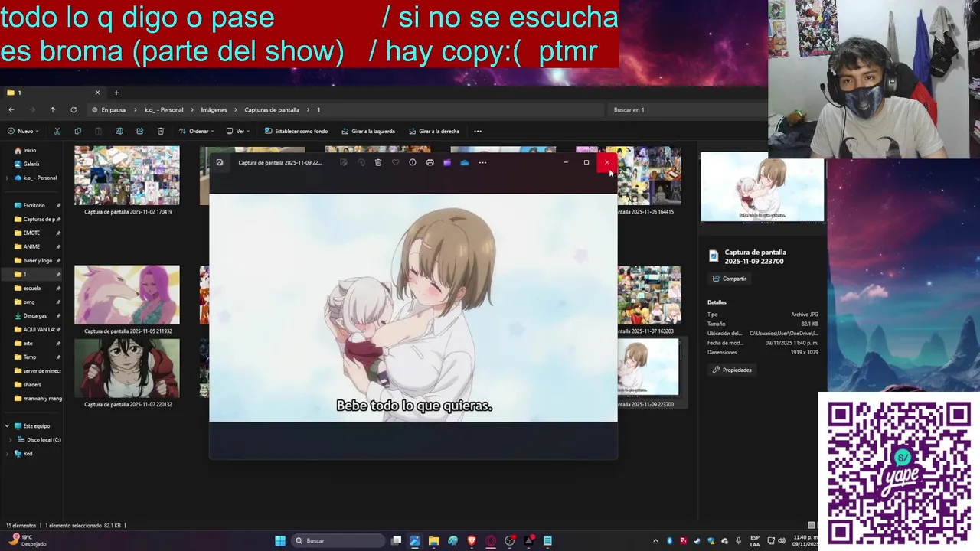Select Galería in the navigation pane
This screenshot has height=551, width=980.
point(31,164)
